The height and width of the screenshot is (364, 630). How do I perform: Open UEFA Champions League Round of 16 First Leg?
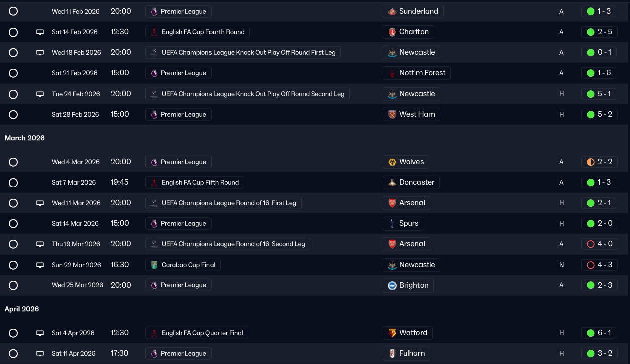pos(229,203)
